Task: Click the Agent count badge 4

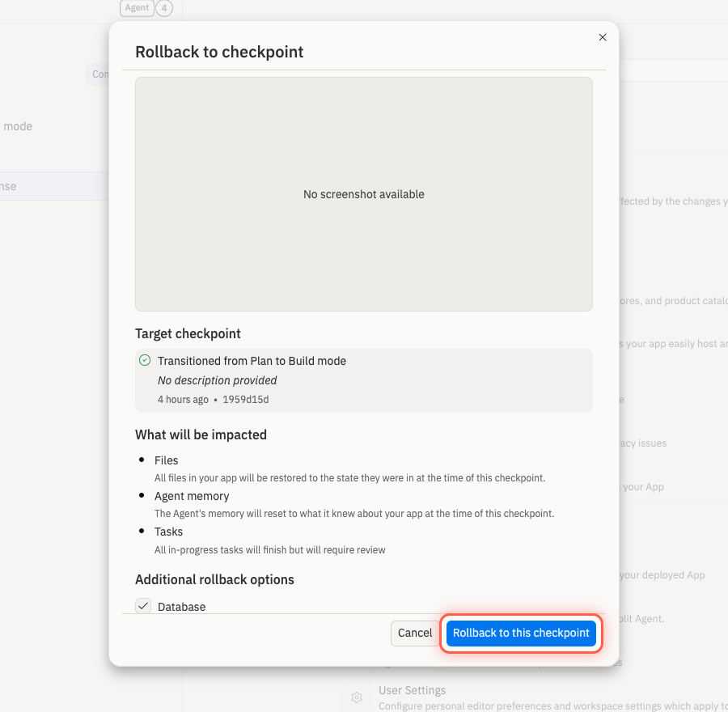Action: coord(164,8)
